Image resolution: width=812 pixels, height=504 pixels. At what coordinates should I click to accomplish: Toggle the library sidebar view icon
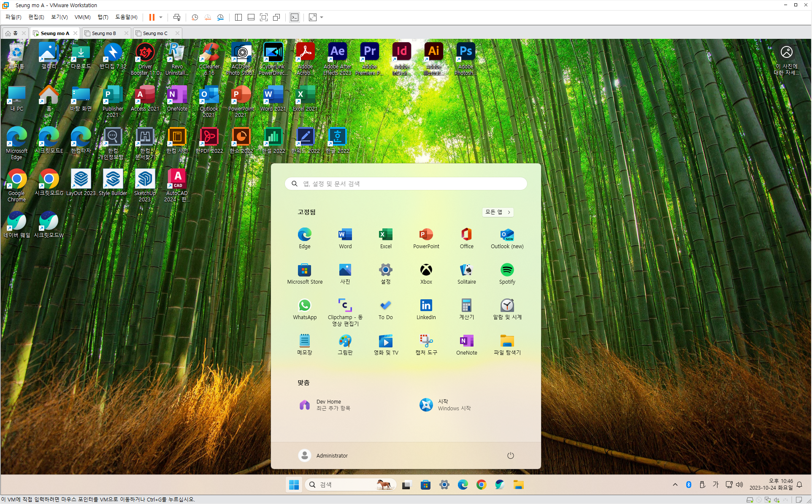pyautogui.click(x=238, y=17)
